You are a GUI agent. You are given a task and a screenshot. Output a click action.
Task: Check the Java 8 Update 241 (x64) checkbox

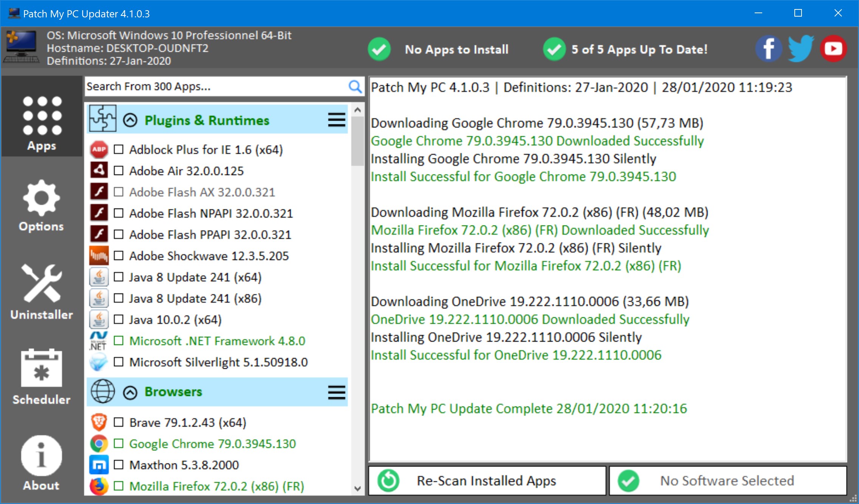119,277
